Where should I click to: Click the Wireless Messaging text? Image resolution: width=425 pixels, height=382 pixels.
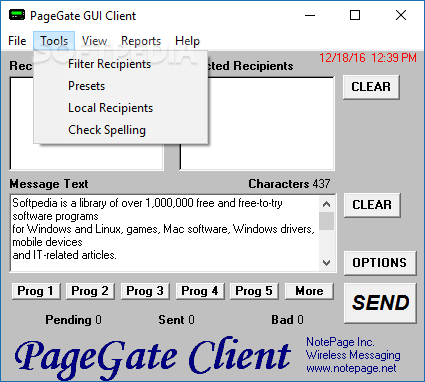(353, 355)
